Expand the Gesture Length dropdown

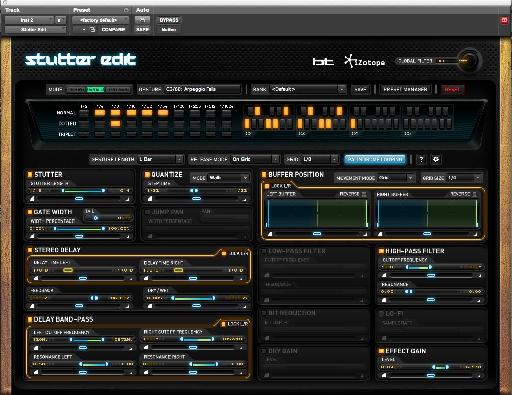161,159
